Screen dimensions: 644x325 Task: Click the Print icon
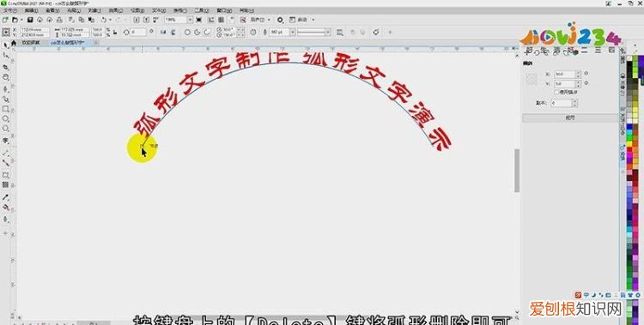tap(59, 20)
